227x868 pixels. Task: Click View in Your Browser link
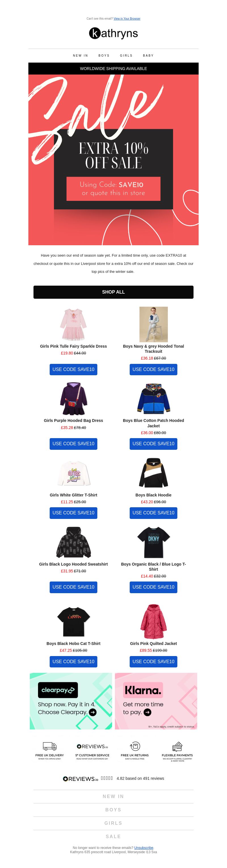tap(127, 18)
